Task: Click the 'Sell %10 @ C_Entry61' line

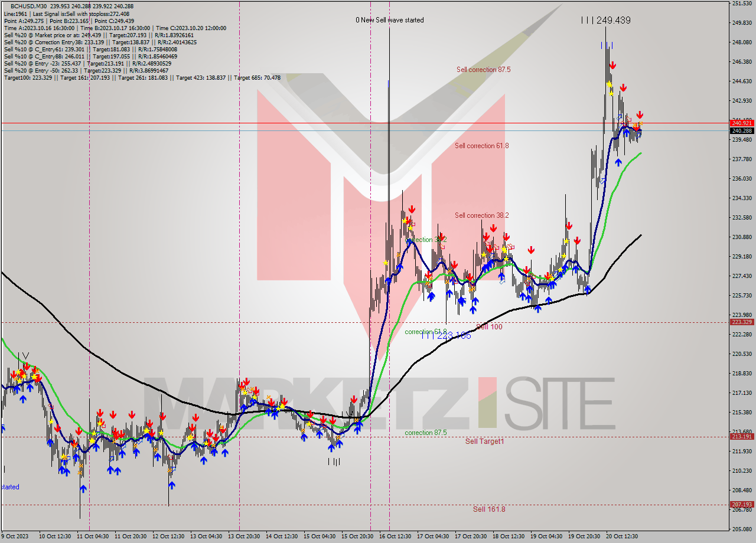Action: 90,49
